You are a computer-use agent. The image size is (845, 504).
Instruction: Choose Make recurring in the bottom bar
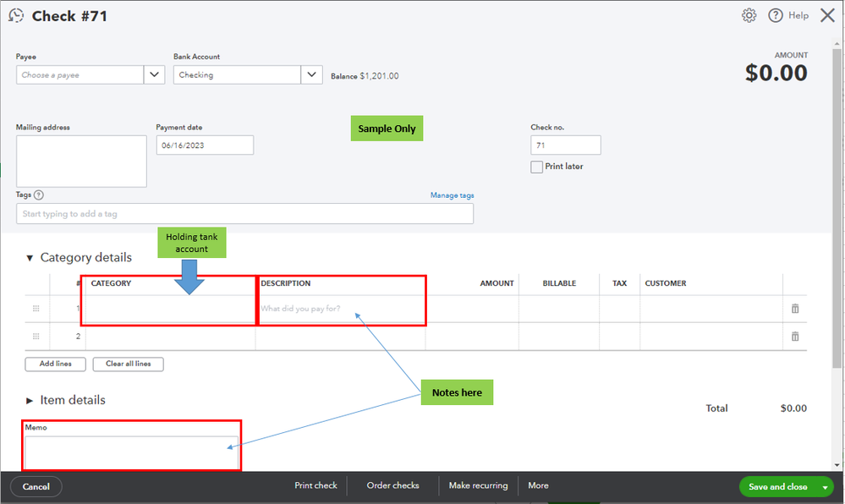point(479,485)
